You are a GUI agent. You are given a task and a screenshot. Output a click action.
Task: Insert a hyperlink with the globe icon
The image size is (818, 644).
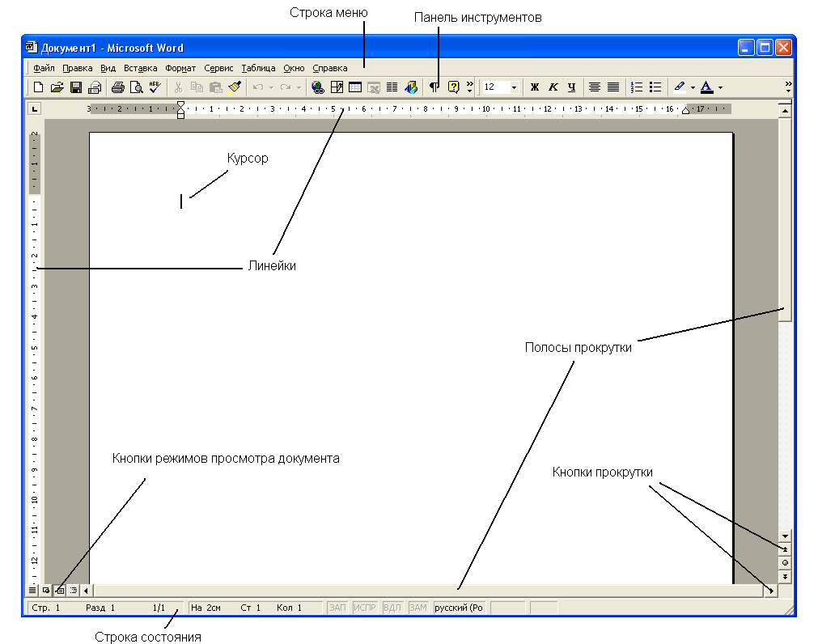(x=317, y=87)
